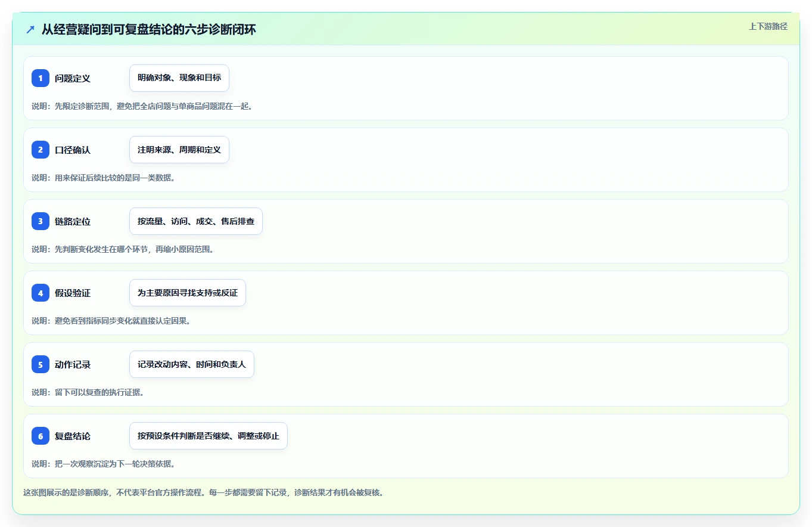This screenshot has width=812, height=527.
Task: Select the 假设验证 step label
Action: click(x=73, y=293)
